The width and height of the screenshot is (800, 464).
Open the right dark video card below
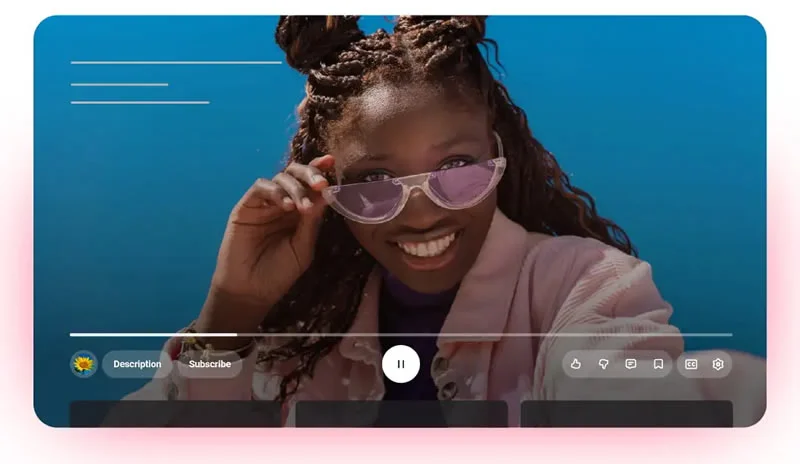626,414
